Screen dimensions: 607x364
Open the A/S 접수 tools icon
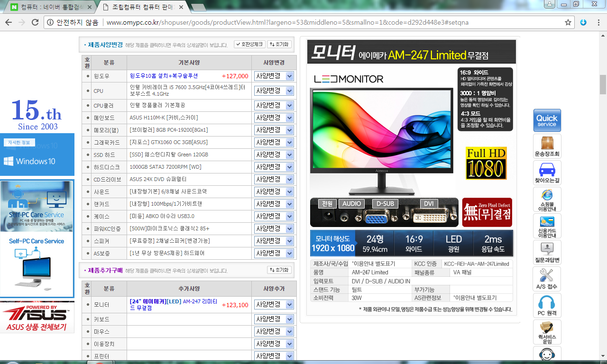(547, 279)
